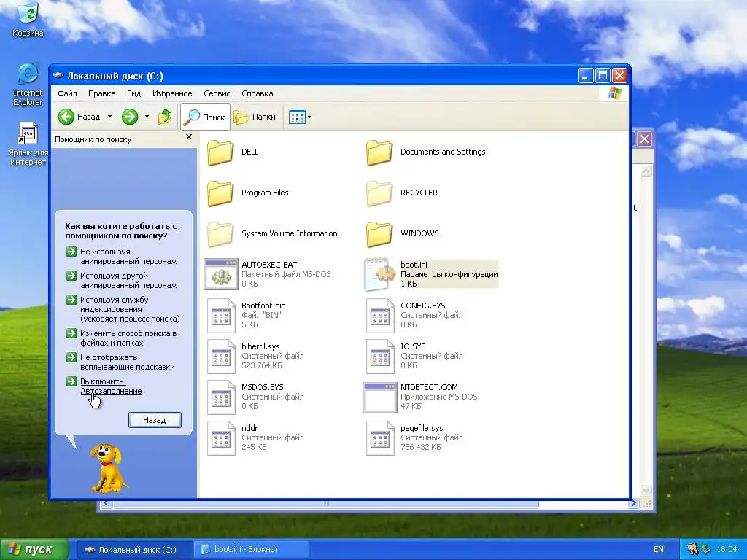Select the RECYCLER folder icon
Screen dimensions: 747x560
379,192
